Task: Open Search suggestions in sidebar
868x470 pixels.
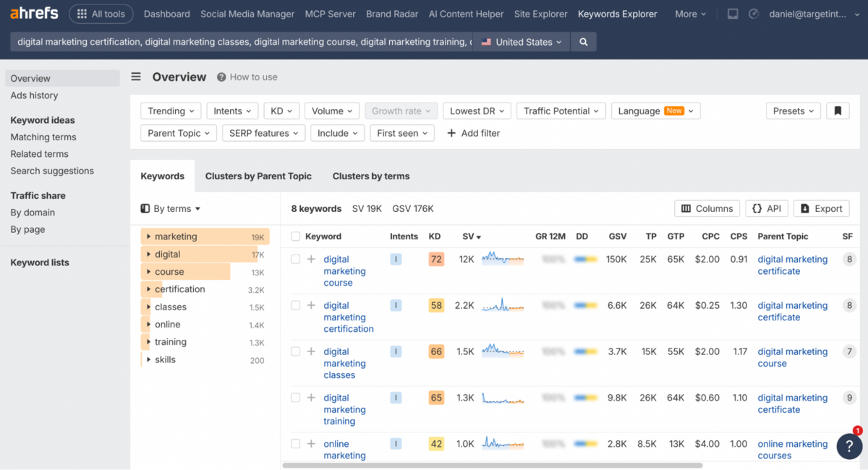Action: tap(52, 171)
